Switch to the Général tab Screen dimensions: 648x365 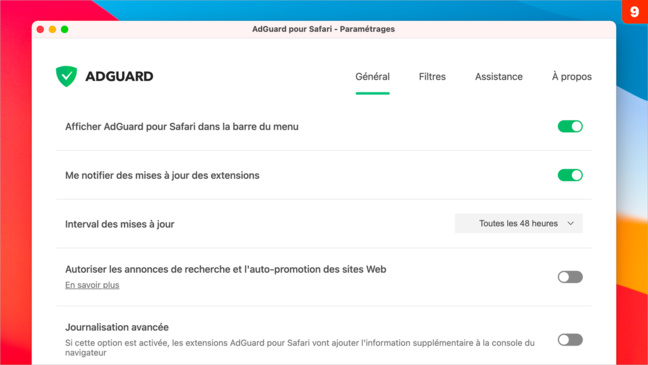click(372, 77)
